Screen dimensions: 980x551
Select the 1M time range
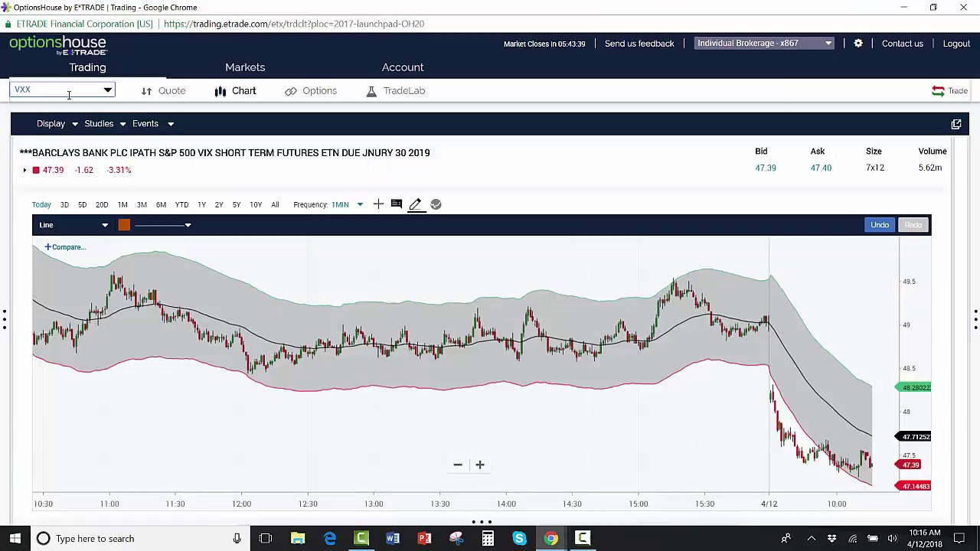coord(122,205)
